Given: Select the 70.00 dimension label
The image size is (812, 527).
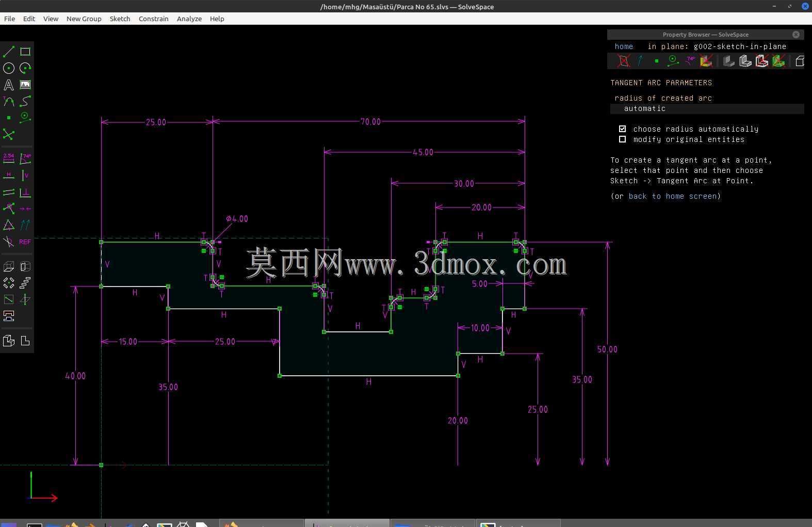Looking at the screenshot, I should (x=370, y=122).
